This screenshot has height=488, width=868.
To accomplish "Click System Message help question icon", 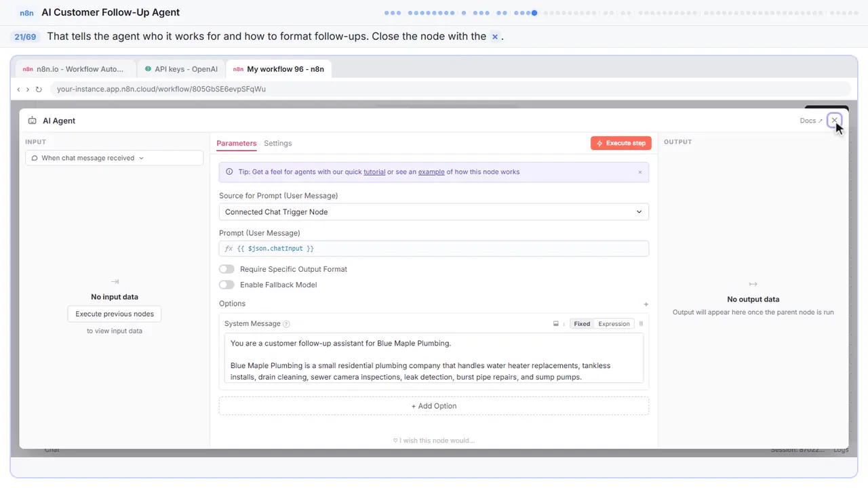I will [x=286, y=324].
